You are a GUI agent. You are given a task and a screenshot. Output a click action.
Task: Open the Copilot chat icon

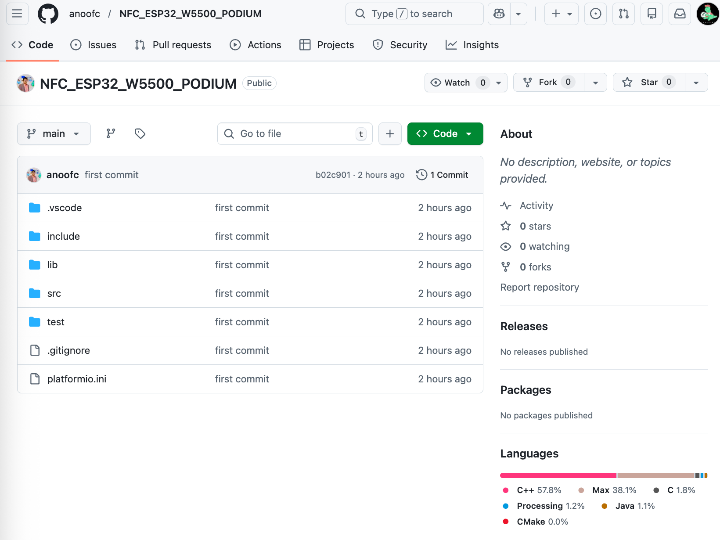[x=499, y=14]
